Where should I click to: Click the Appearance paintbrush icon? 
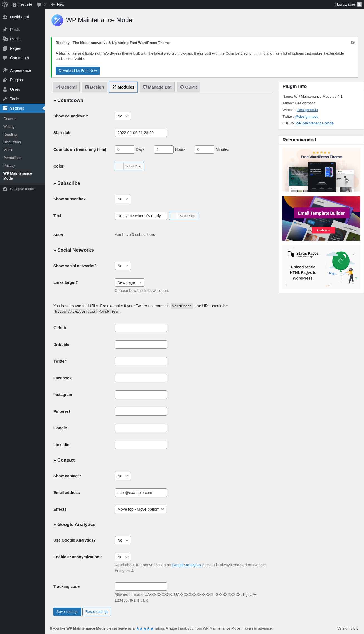(5, 70)
